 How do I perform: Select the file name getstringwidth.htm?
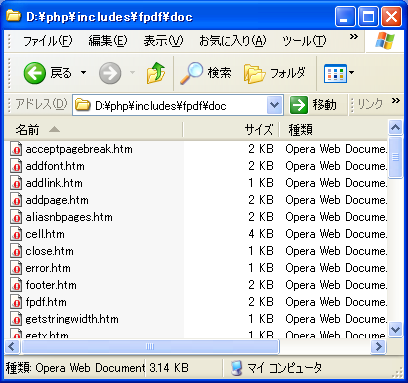72,319
